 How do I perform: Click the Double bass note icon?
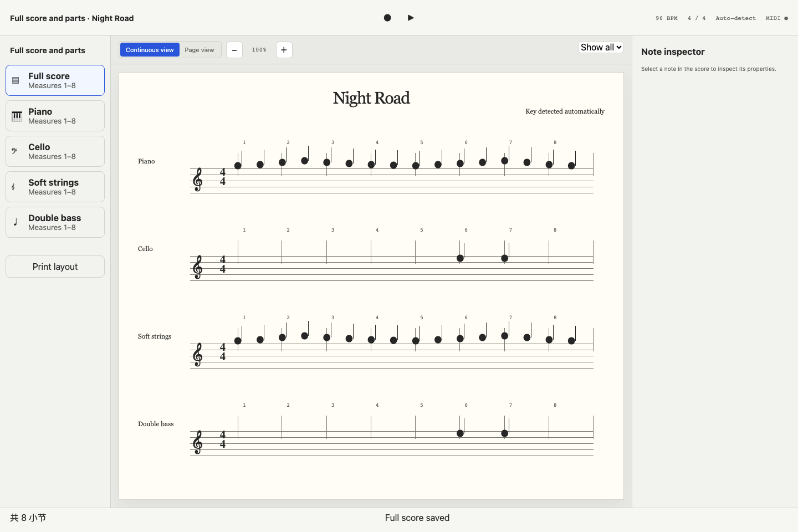pyautogui.click(x=16, y=222)
